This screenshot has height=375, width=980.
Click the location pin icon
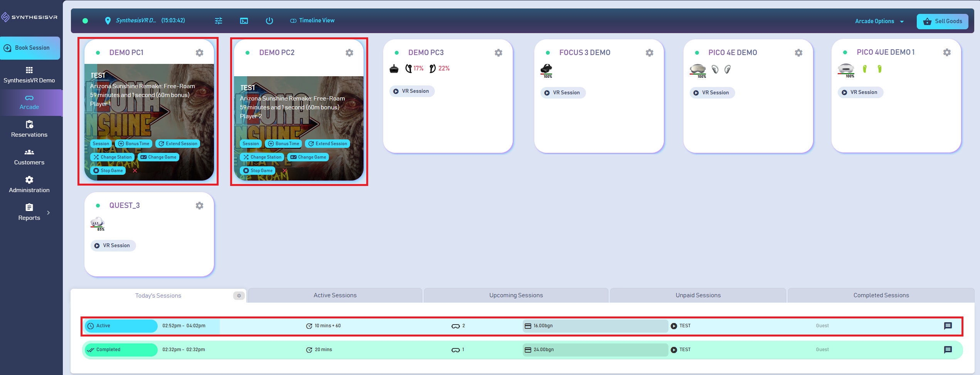point(108,21)
